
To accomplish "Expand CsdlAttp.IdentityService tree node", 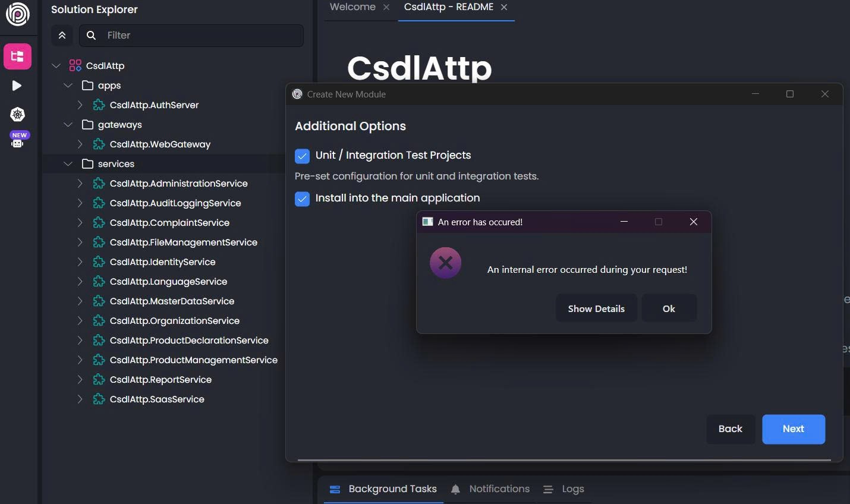I will [80, 262].
